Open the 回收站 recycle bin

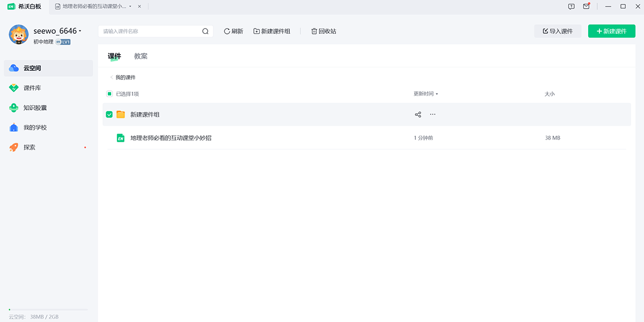pos(323,31)
